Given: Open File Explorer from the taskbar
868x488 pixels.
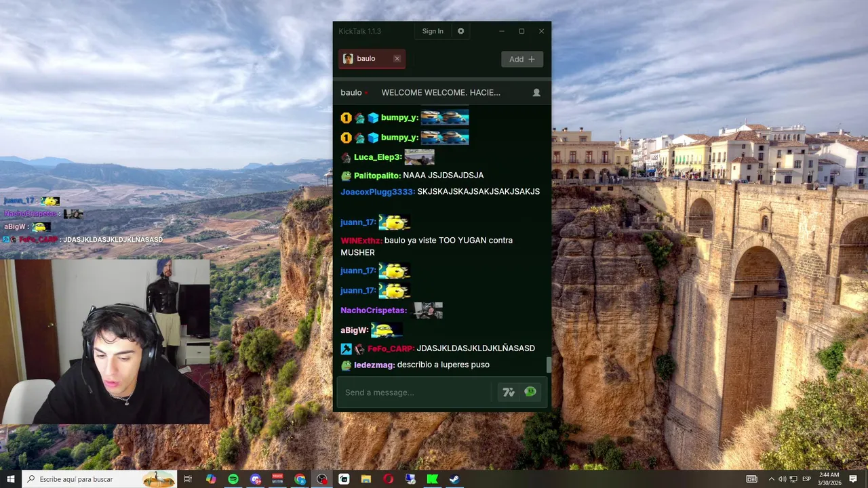Looking at the screenshot, I should point(366,479).
